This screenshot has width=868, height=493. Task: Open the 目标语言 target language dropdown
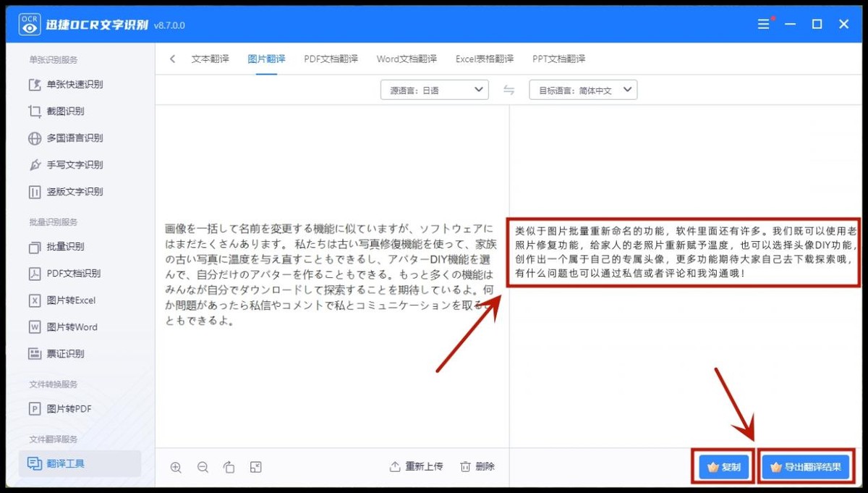click(x=583, y=89)
